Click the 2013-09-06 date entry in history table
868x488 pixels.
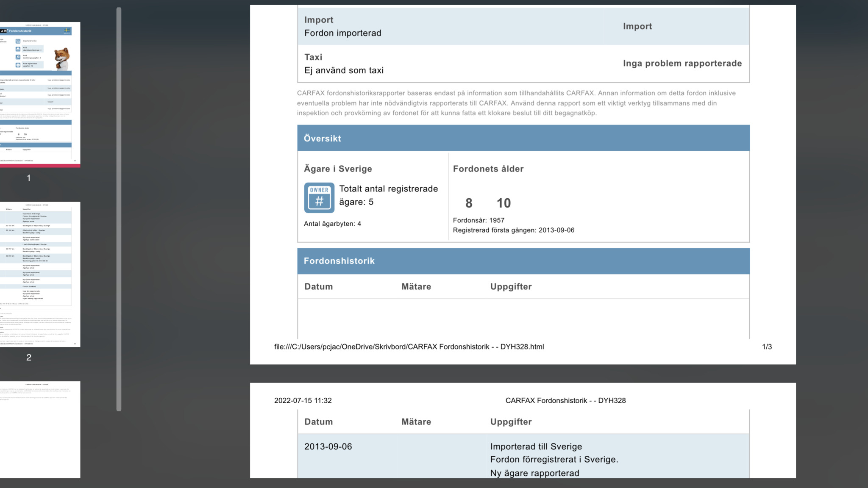coord(328,446)
